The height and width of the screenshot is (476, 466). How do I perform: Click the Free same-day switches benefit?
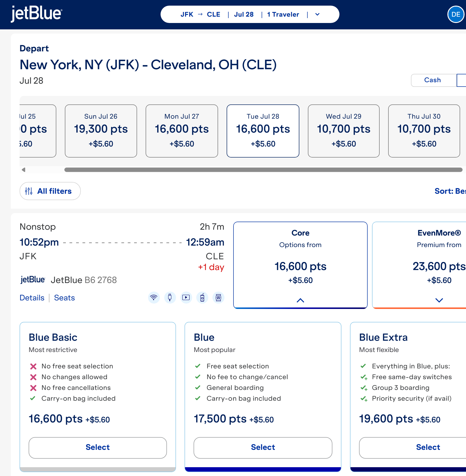(x=412, y=377)
